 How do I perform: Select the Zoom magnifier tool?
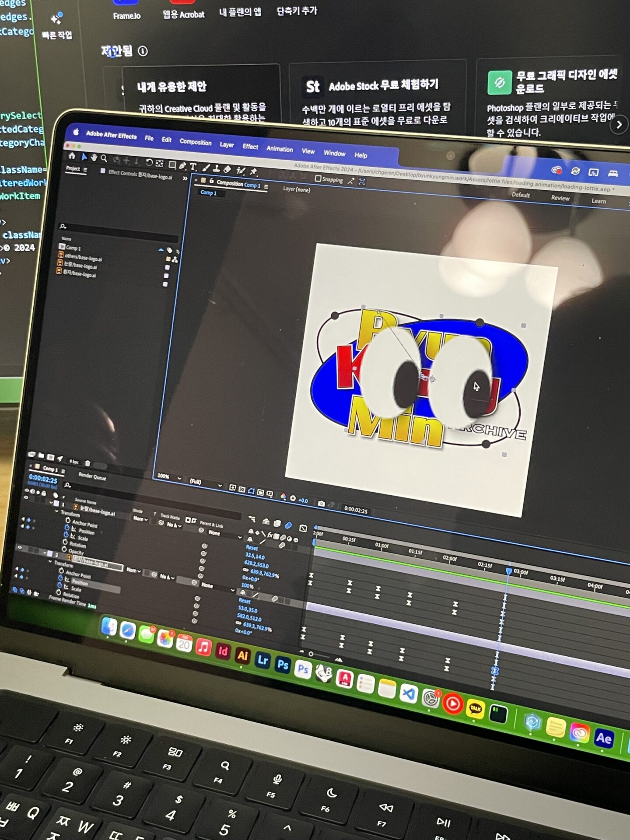pyautogui.click(x=104, y=158)
